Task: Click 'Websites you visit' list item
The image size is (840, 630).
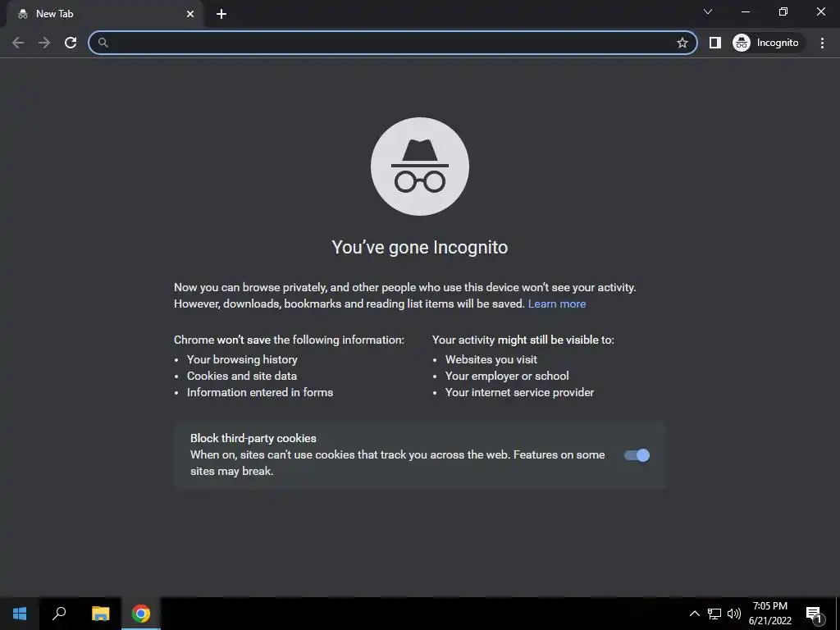Action: click(x=491, y=359)
